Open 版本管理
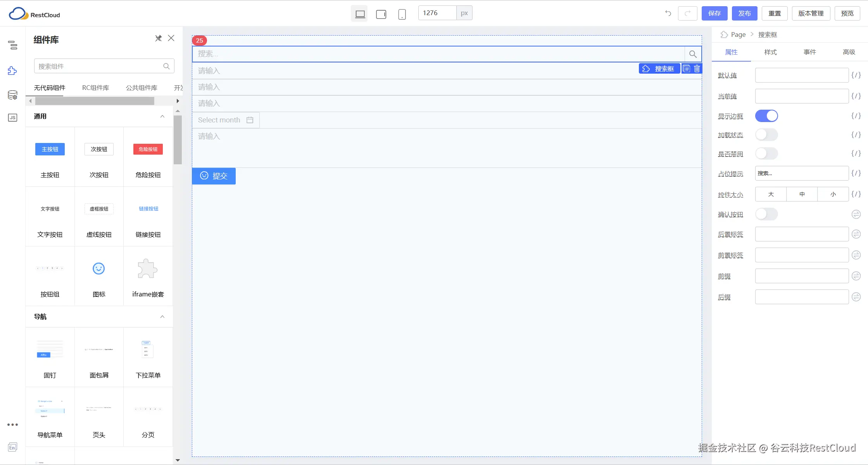 click(811, 13)
